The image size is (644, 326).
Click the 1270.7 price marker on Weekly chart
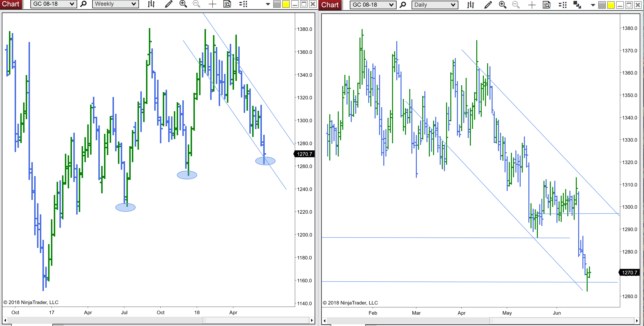click(304, 154)
